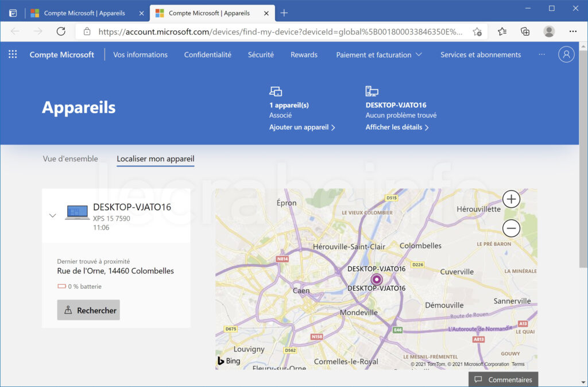The width and height of the screenshot is (588, 387).
Task: Switch to Vue d'ensemble tab
Action: coord(70,158)
